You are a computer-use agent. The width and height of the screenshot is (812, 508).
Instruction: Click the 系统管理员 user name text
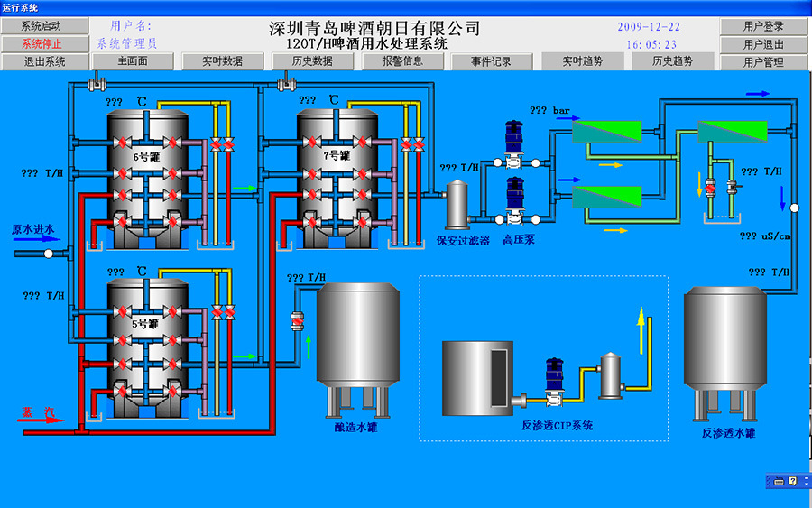[x=127, y=43]
